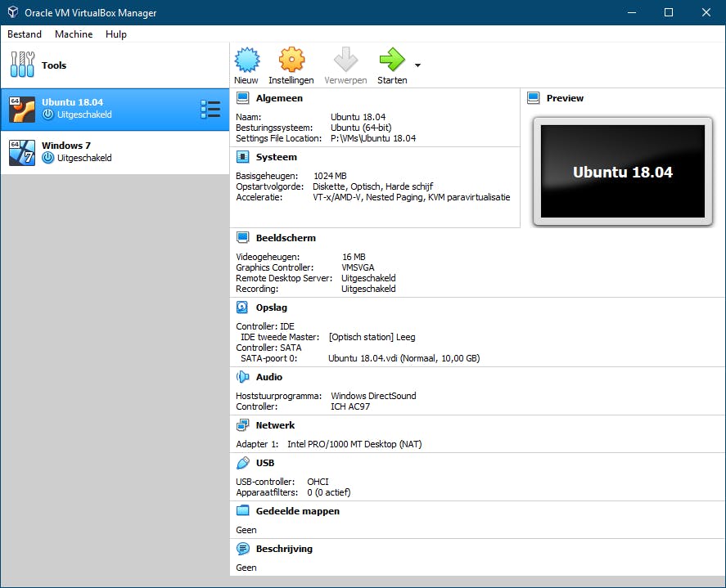Click the settings path P:\VMs\Ubuntu 18.04

373,138
